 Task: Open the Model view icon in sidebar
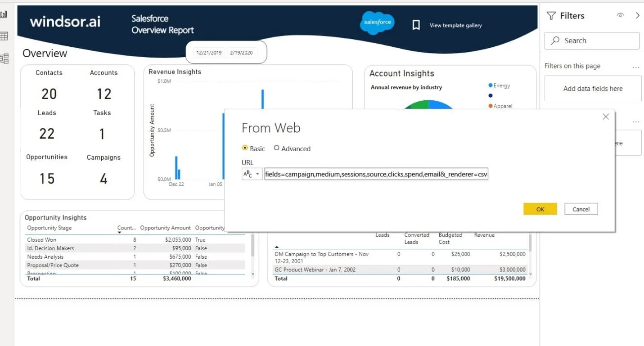coord(5,58)
